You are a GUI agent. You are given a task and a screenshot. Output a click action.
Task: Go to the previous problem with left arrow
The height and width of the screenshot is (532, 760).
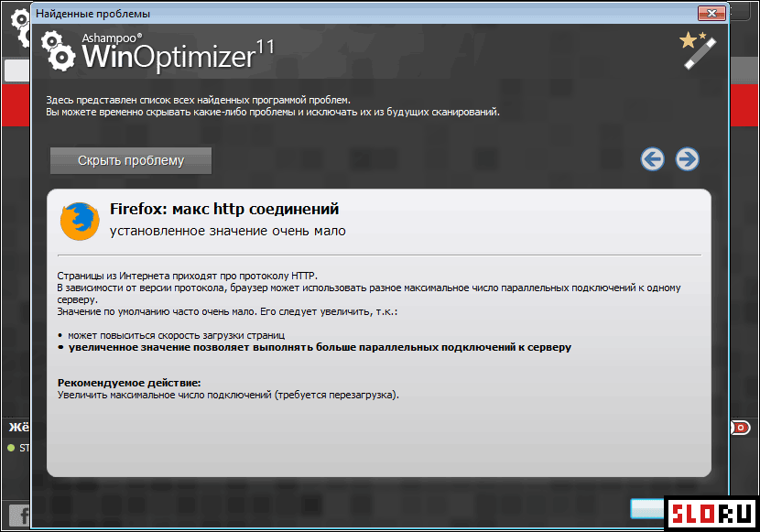(652, 159)
